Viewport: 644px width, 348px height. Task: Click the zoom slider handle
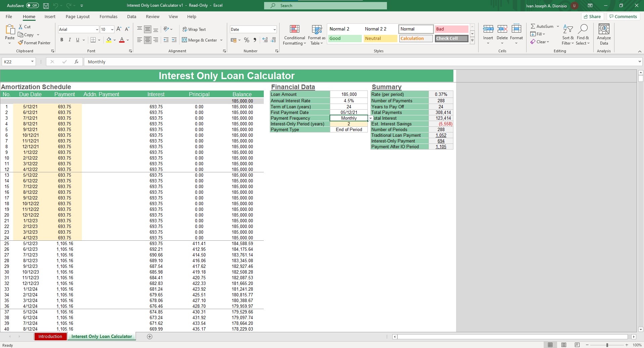point(607,345)
